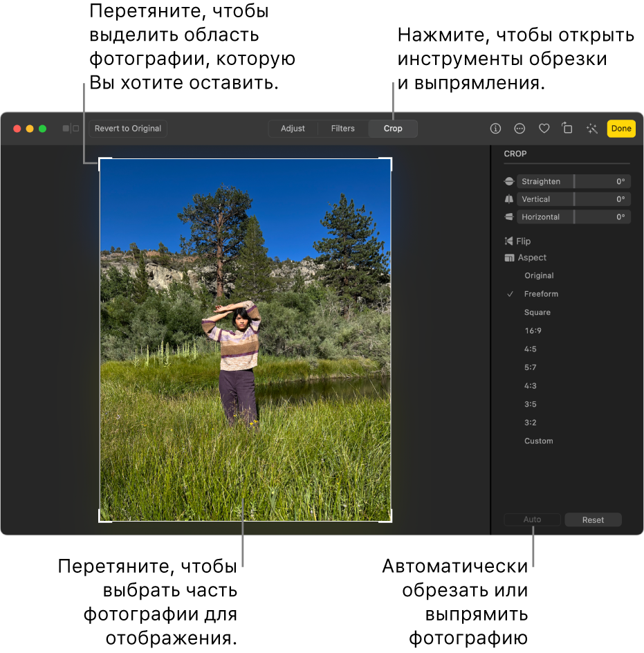Image resolution: width=644 pixels, height=653 pixels.
Task: Click the Auto crop button
Action: click(x=533, y=519)
